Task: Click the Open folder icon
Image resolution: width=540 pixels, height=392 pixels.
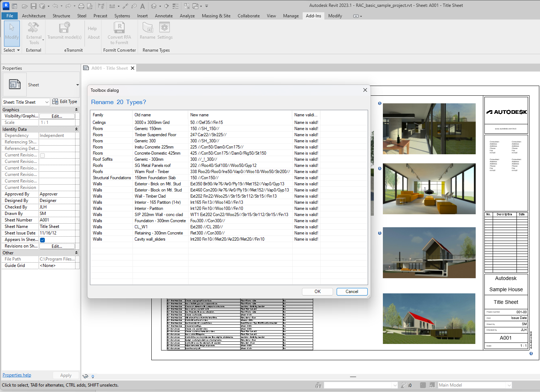Action: [25, 6]
